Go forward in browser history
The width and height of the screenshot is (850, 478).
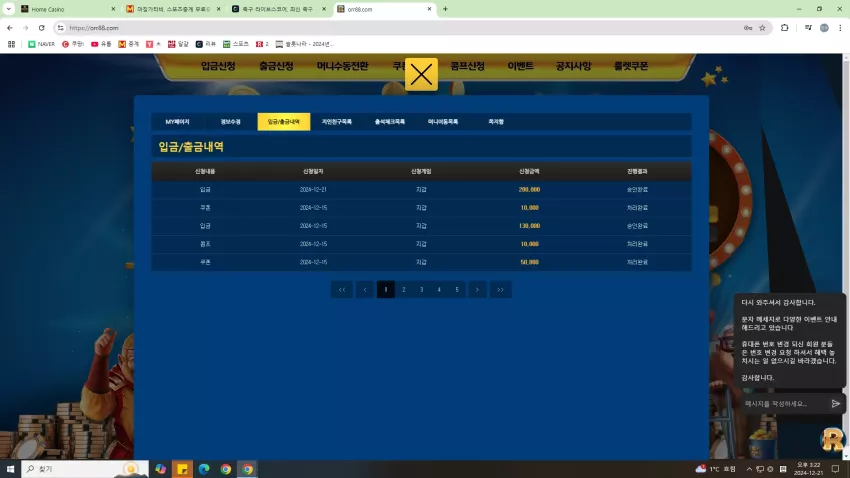(x=25, y=28)
